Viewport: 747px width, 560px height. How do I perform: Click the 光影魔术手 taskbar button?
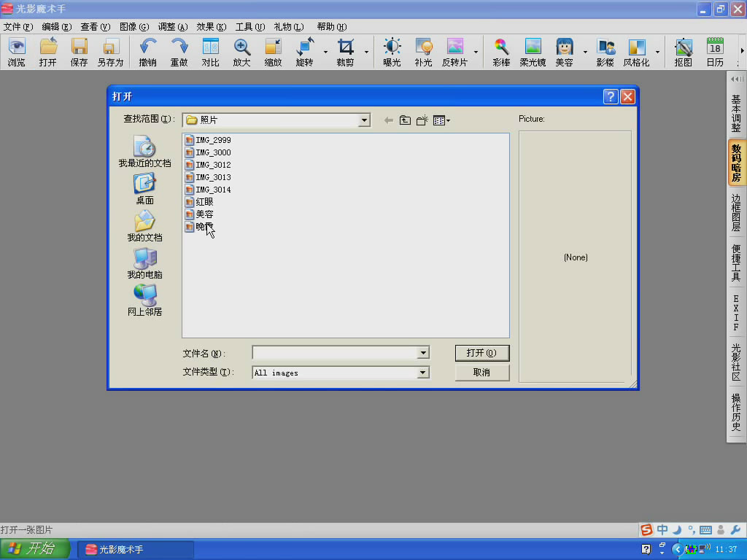pyautogui.click(x=136, y=550)
